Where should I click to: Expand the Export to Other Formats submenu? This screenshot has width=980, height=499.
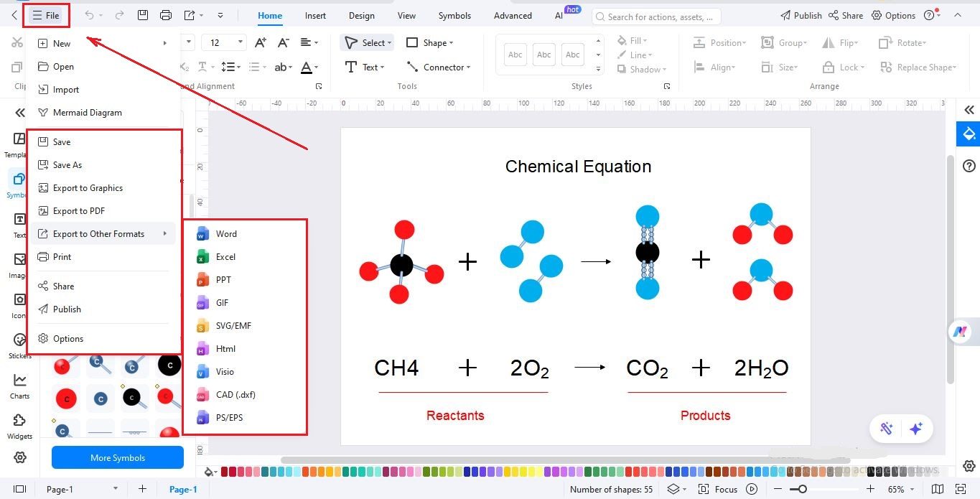[x=99, y=233]
